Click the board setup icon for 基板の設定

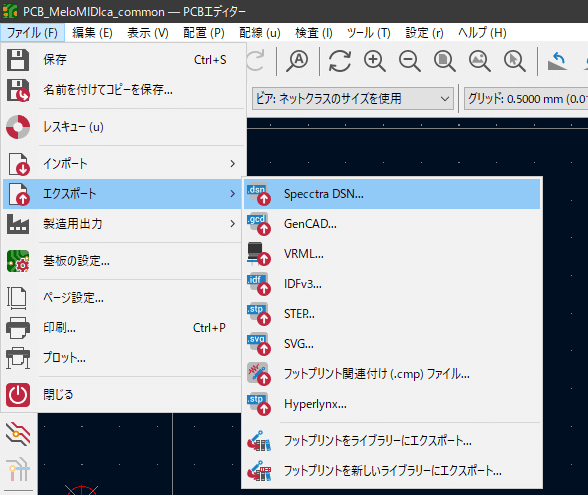18,261
